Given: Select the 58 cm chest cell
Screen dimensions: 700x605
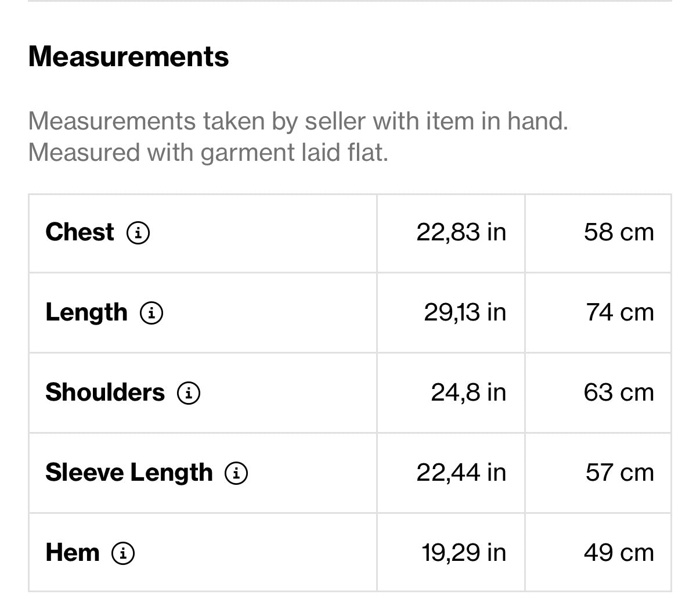Looking at the screenshot, I should (x=619, y=232).
